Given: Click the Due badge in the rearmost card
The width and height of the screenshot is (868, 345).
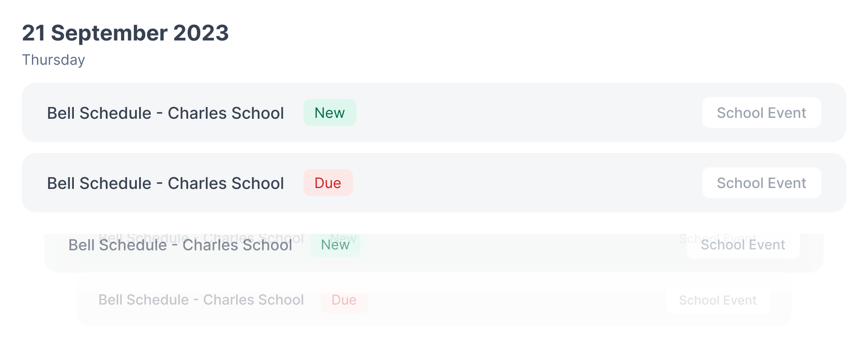Looking at the screenshot, I should click(344, 300).
